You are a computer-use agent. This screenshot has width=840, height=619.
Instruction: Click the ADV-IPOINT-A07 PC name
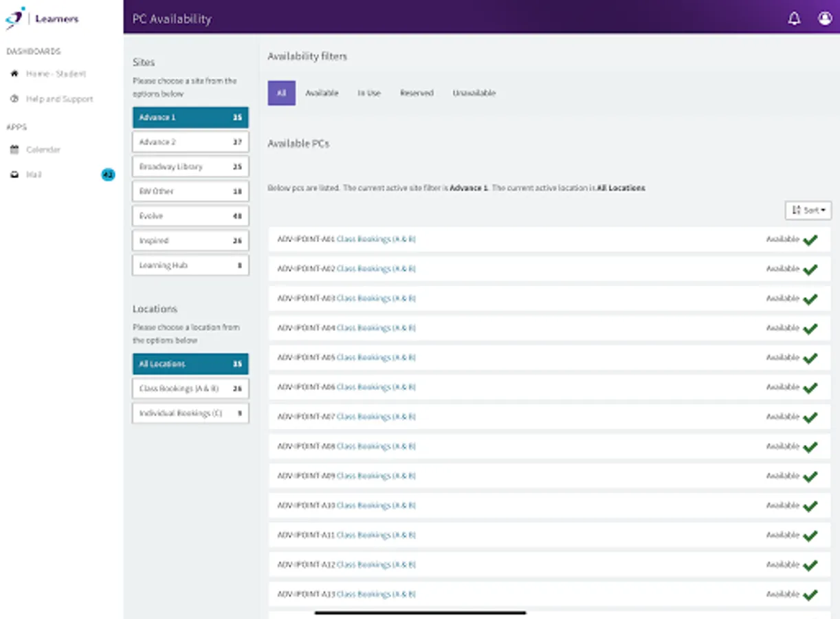tap(306, 417)
